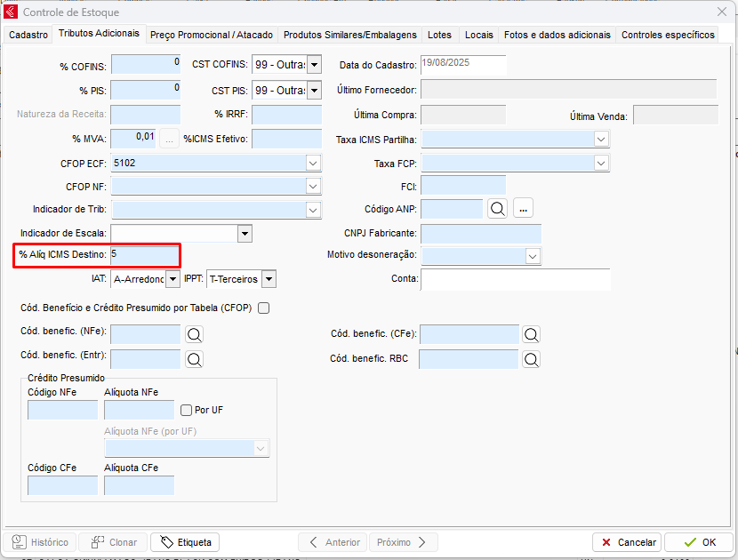
Task: Click search icon beside Cód. benefic. (Entr)
Action: (194, 359)
